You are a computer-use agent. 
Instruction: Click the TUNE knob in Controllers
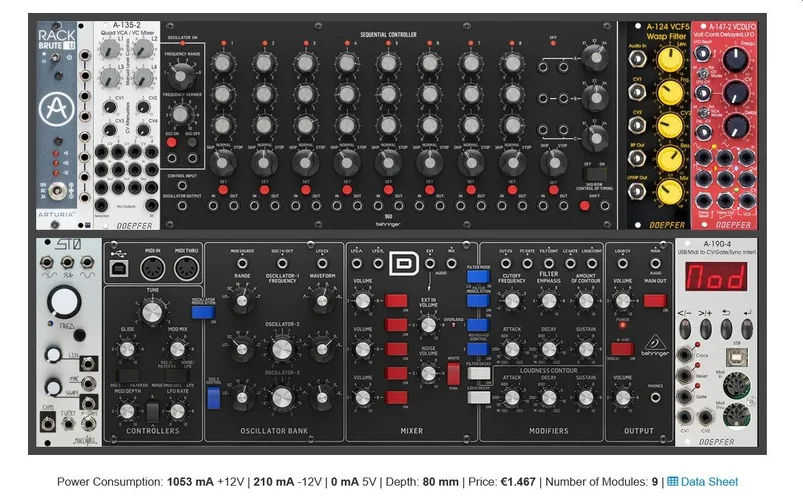[152, 312]
